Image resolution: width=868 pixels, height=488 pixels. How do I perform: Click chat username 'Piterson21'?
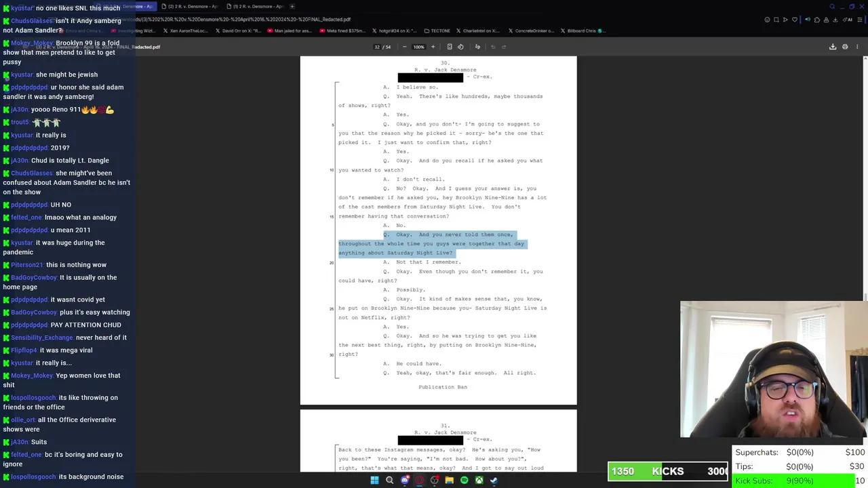click(26, 265)
